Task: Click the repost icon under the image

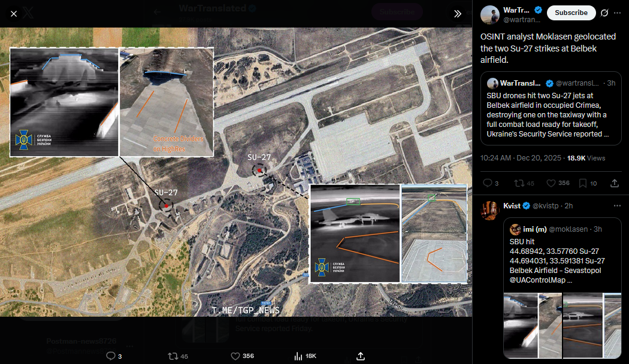Action: (x=173, y=356)
